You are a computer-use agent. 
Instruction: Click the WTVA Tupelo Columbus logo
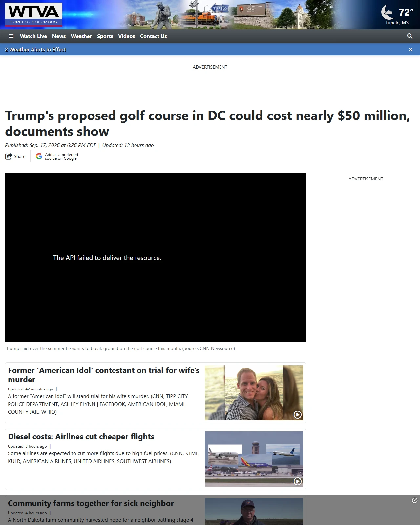tap(33, 14)
